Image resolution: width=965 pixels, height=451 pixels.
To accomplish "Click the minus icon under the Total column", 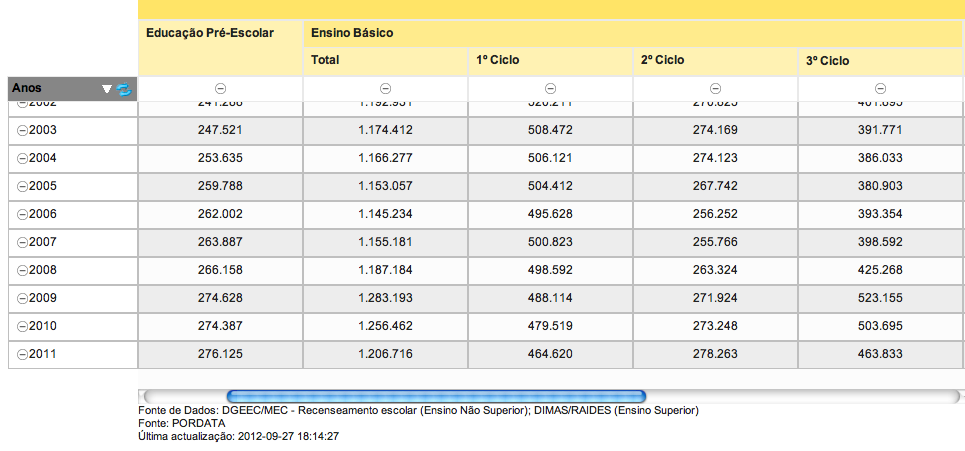I will [385, 89].
